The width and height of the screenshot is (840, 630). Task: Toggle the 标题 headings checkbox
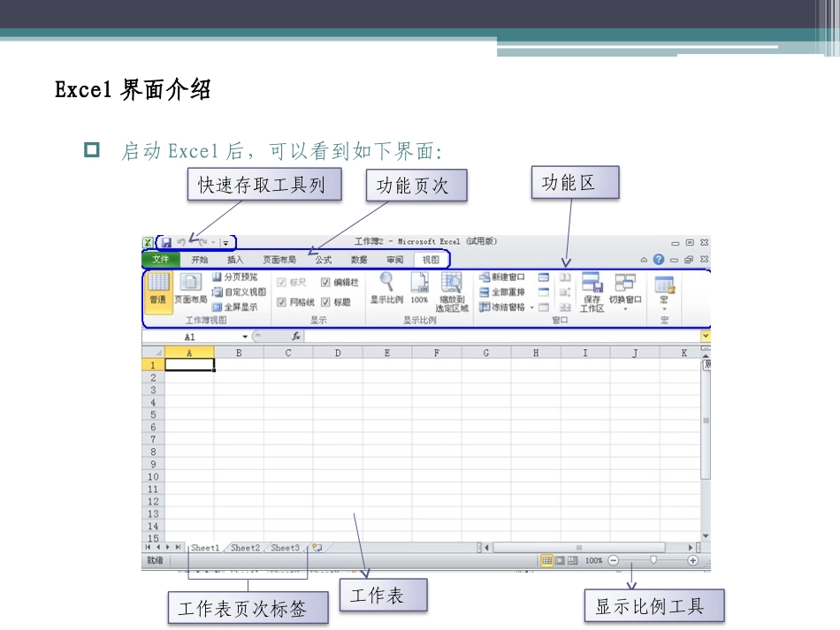(325, 302)
